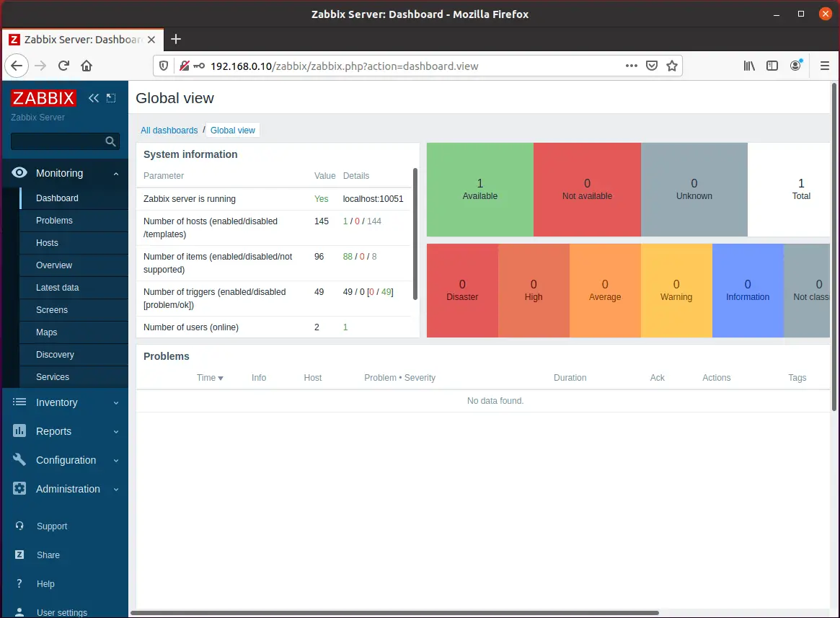Open page actions three-dot menu

[632, 66]
